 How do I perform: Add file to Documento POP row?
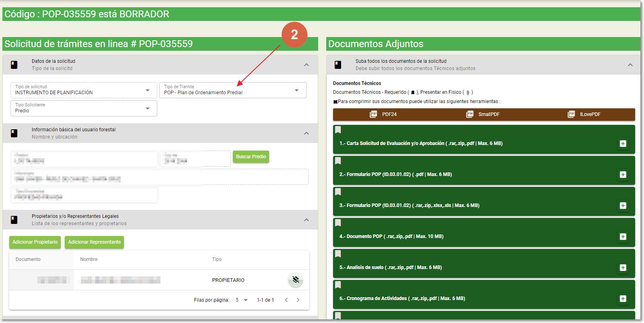click(x=623, y=237)
